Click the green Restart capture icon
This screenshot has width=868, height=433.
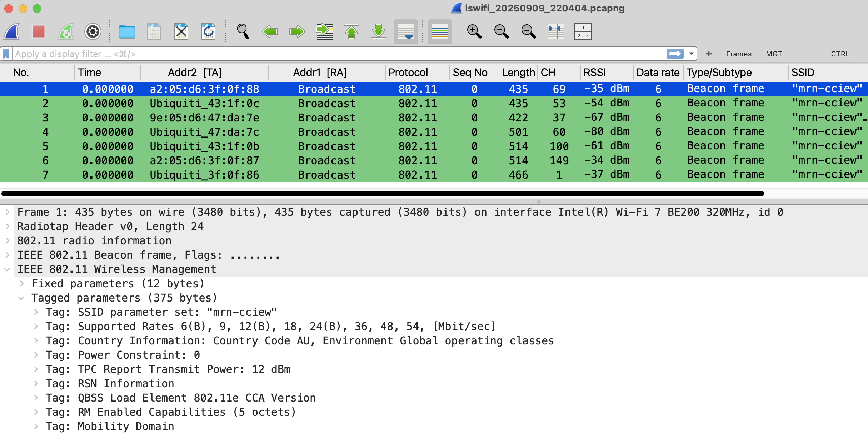(66, 32)
